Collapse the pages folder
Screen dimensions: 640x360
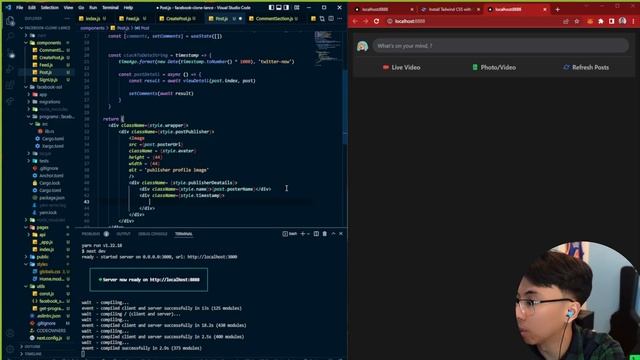click(42, 227)
